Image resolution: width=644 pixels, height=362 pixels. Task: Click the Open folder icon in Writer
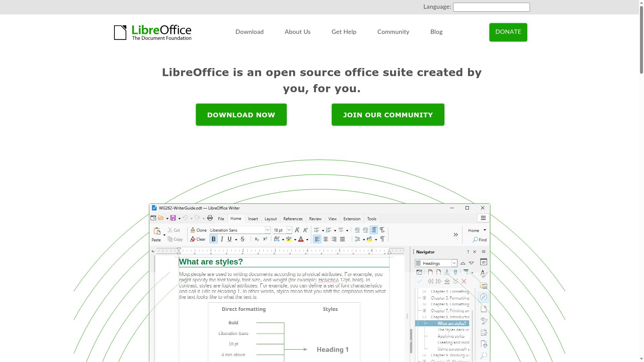(x=161, y=218)
